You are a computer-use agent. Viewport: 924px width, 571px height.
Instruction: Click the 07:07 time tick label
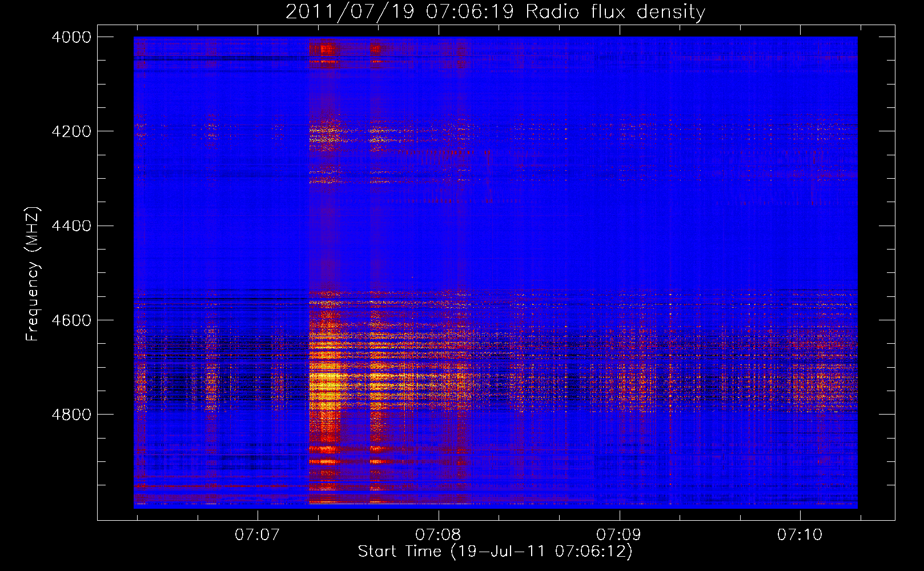pos(258,534)
